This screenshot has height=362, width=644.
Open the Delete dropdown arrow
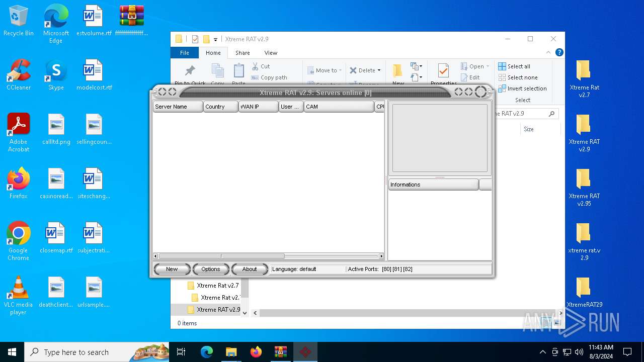(379, 70)
